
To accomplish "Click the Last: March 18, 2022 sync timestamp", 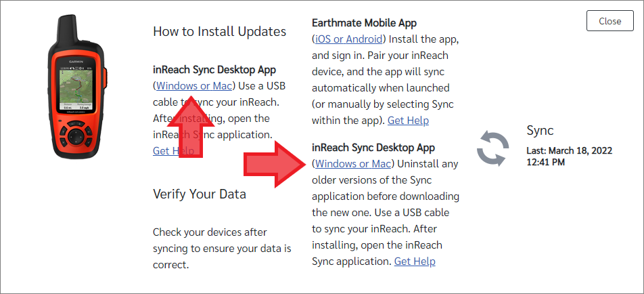I will click(x=570, y=156).
